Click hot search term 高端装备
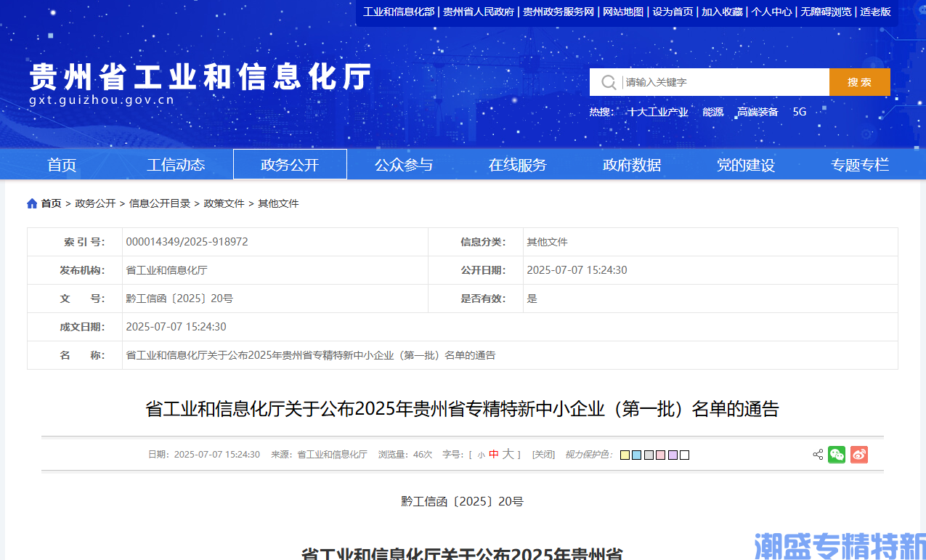926x560 pixels. pos(758,112)
